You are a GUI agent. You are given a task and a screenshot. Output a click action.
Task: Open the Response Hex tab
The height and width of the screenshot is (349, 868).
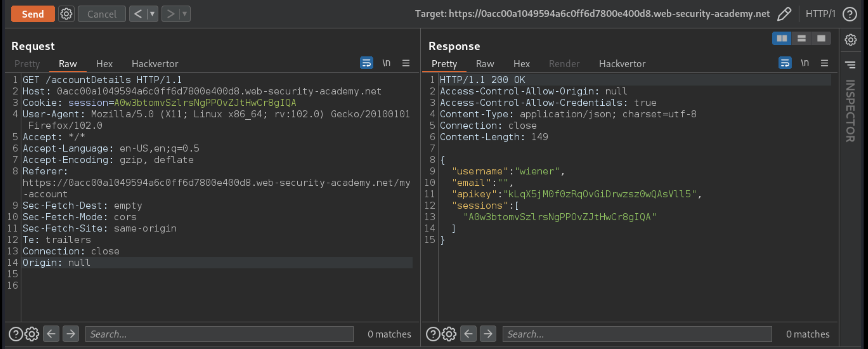coord(521,64)
